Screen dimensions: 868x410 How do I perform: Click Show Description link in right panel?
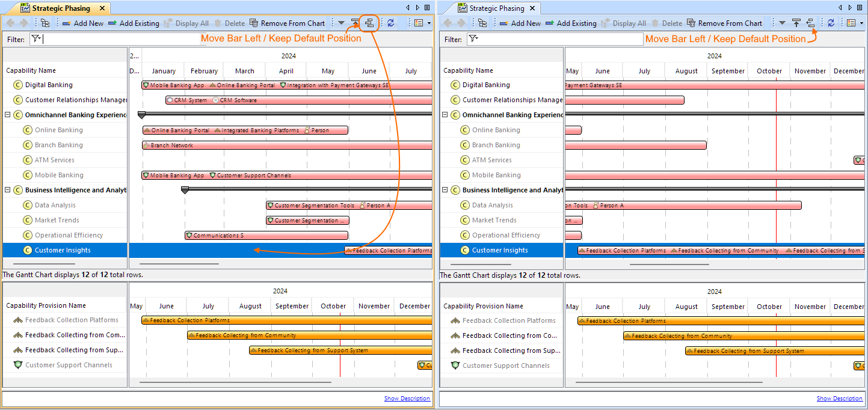pyautogui.click(x=839, y=399)
